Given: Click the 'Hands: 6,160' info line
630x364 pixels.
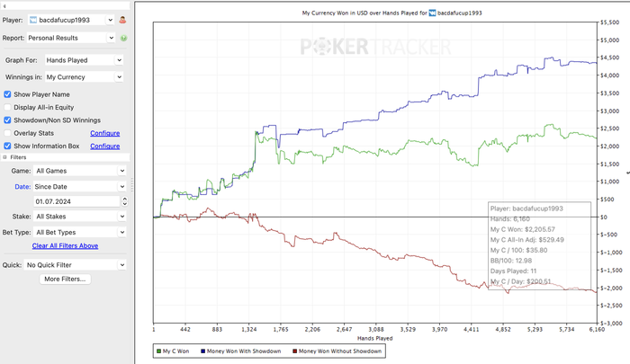Looking at the screenshot, I should (510, 219).
